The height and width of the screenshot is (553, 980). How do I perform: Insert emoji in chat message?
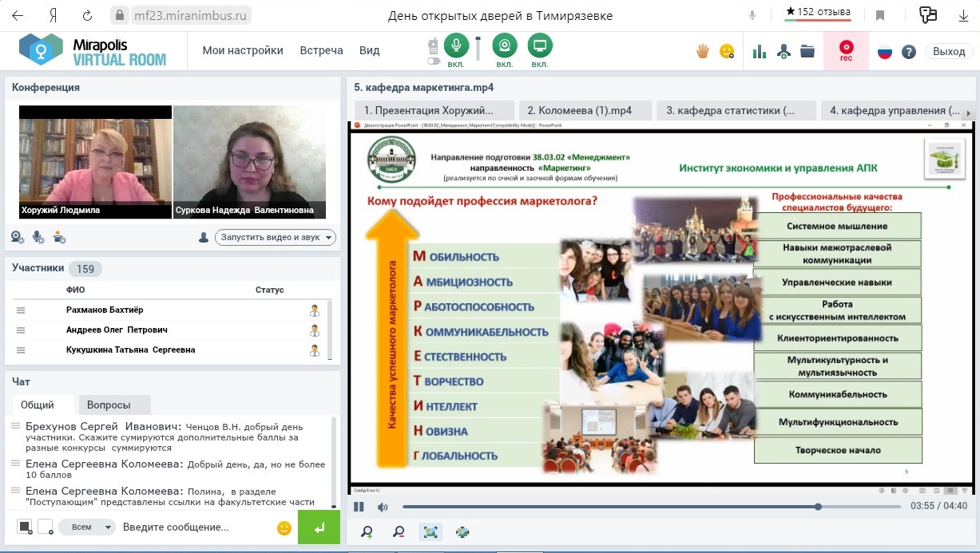[284, 527]
